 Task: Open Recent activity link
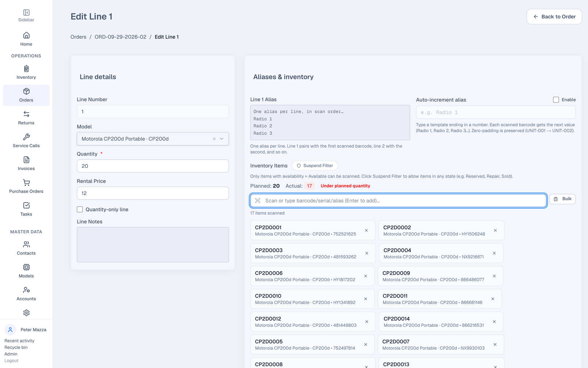point(19,341)
